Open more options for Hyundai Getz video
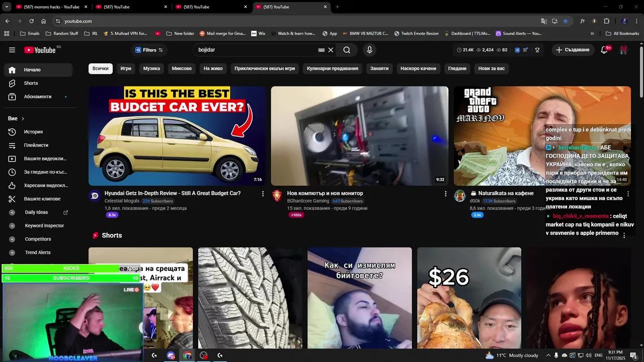 point(263,194)
